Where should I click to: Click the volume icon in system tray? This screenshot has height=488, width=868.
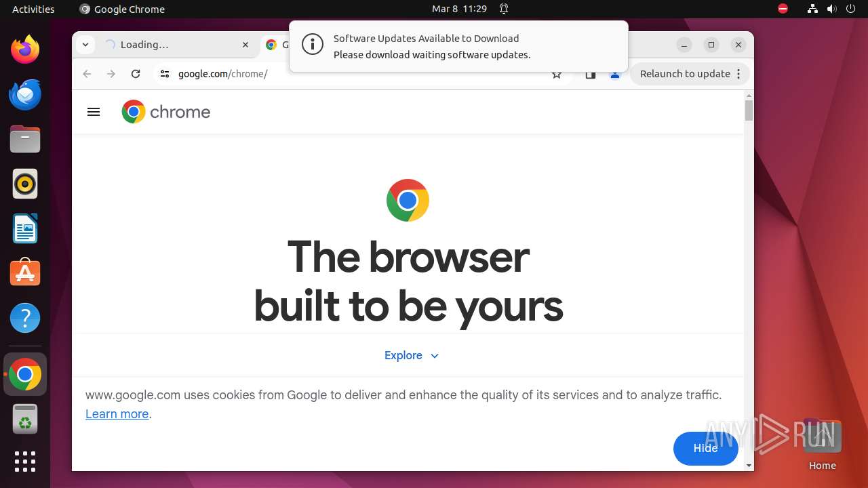click(x=831, y=9)
